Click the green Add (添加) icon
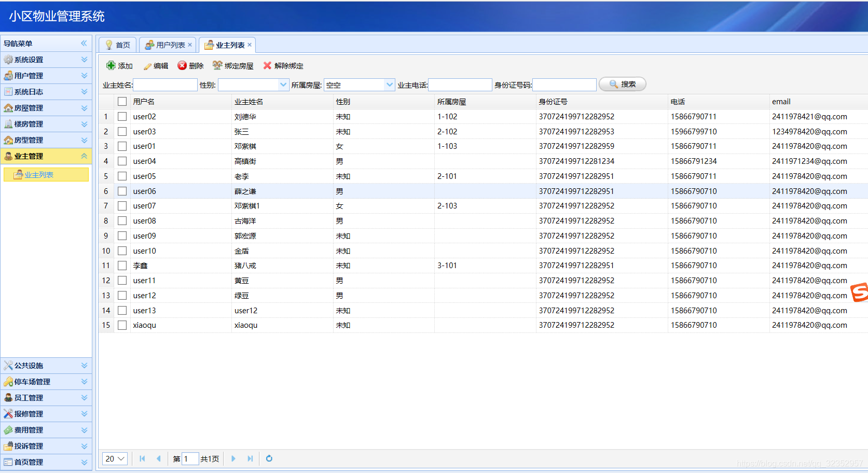Screen dimensions: 868x473 point(111,65)
